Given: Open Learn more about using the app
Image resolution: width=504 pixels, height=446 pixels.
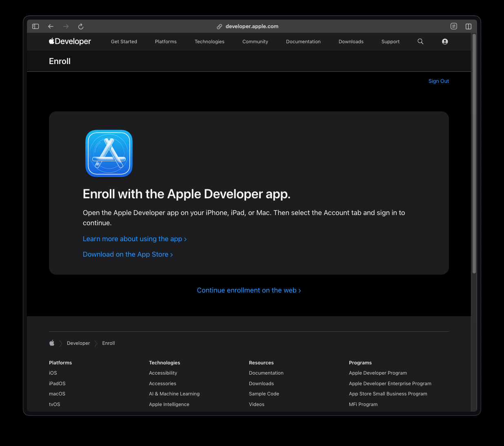Looking at the screenshot, I should point(135,239).
